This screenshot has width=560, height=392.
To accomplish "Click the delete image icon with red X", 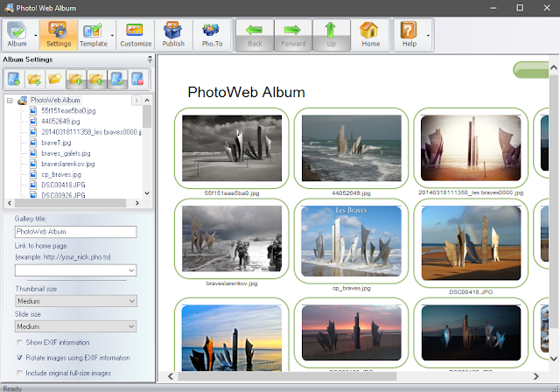I will click(137, 79).
